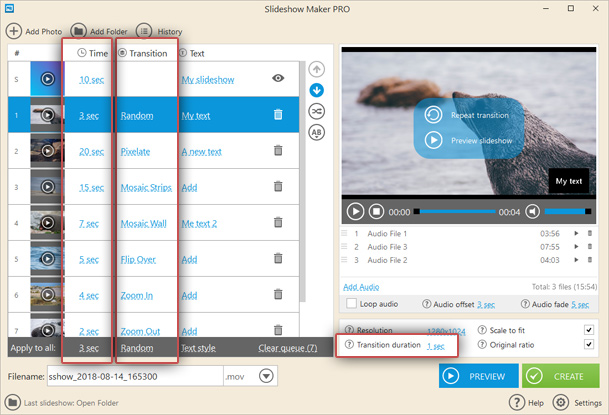Delete the Zoom In slide trash icon
Viewport: 609px width, 415px height.
(x=278, y=294)
